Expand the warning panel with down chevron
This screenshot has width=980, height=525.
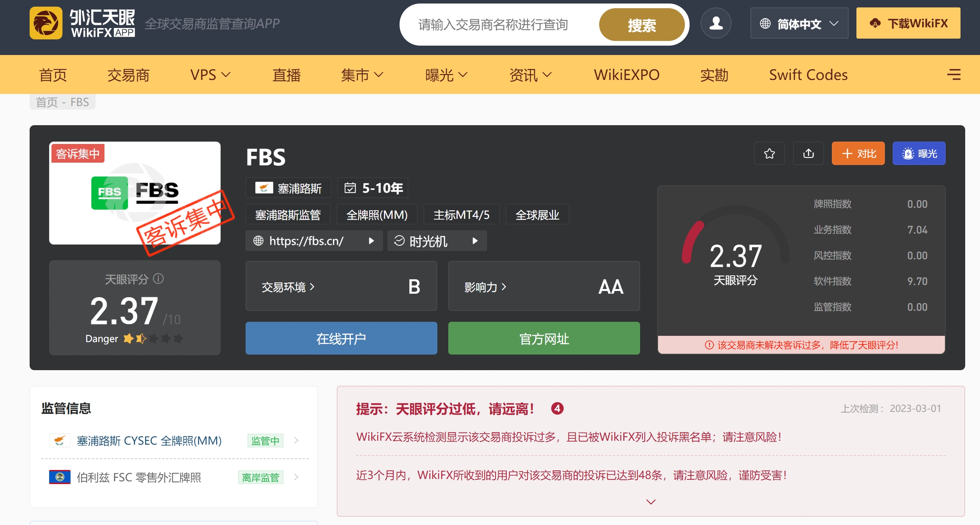(651, 502)
